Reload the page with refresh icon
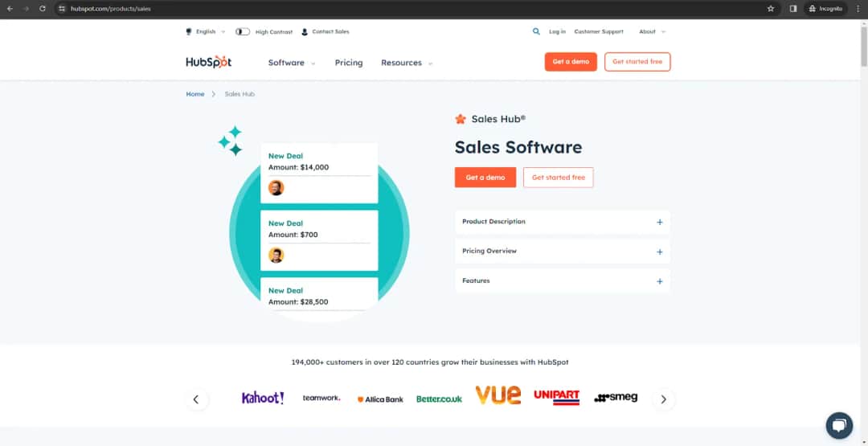Viewport: 868px width, 446px height. [43, 9]
